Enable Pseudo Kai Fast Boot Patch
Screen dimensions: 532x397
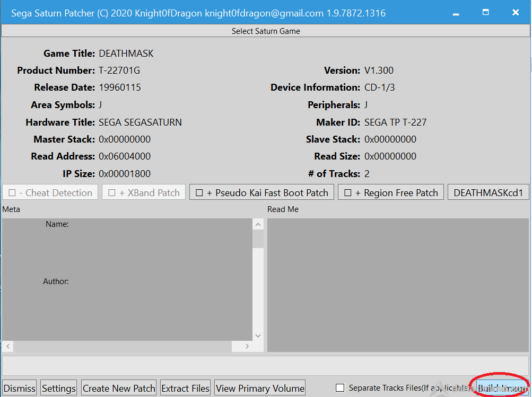[199, 193]
